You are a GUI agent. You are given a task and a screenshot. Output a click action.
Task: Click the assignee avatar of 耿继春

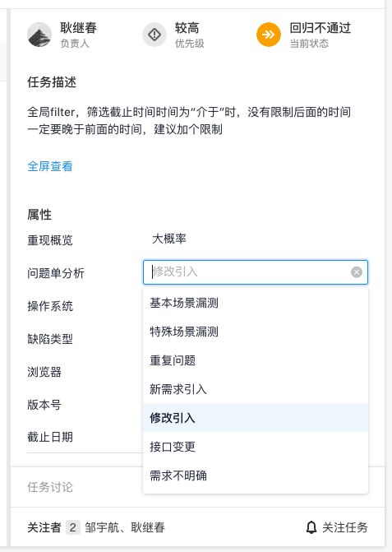(39, 35)
